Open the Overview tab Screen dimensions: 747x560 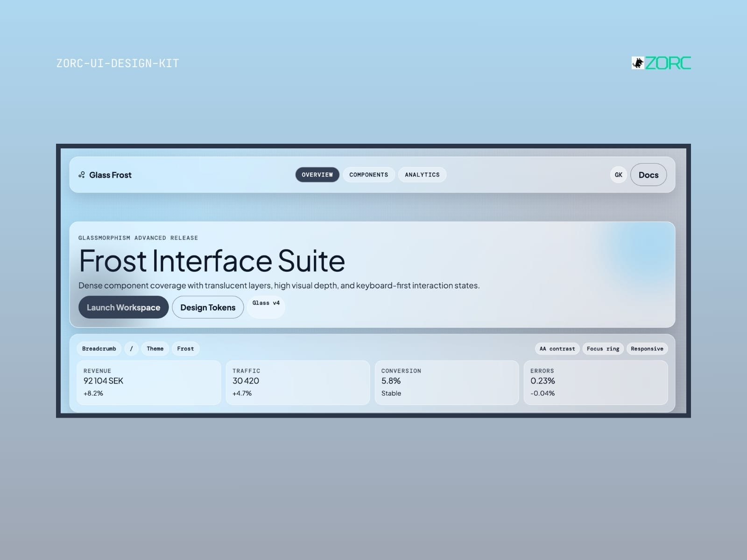[x=317, y=175]
